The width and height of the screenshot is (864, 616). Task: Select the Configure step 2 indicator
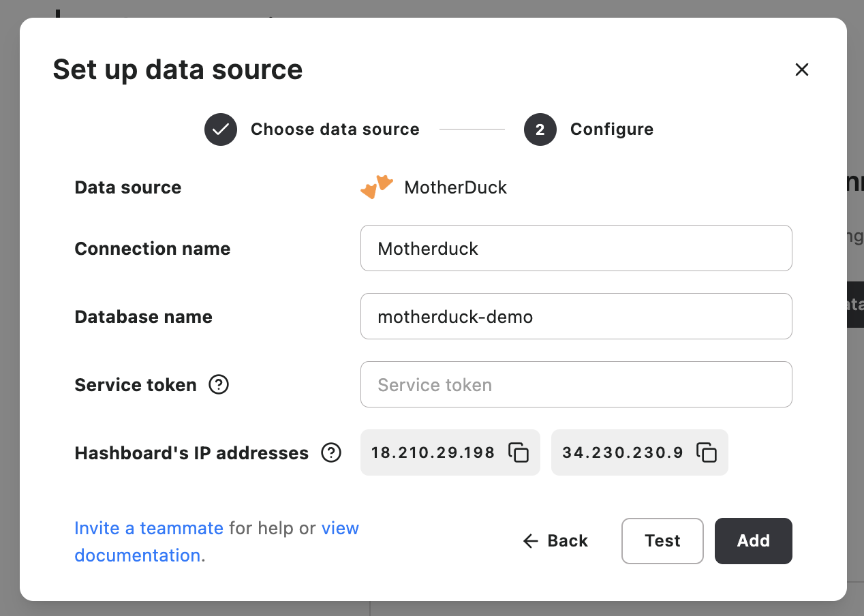point(540,129)
